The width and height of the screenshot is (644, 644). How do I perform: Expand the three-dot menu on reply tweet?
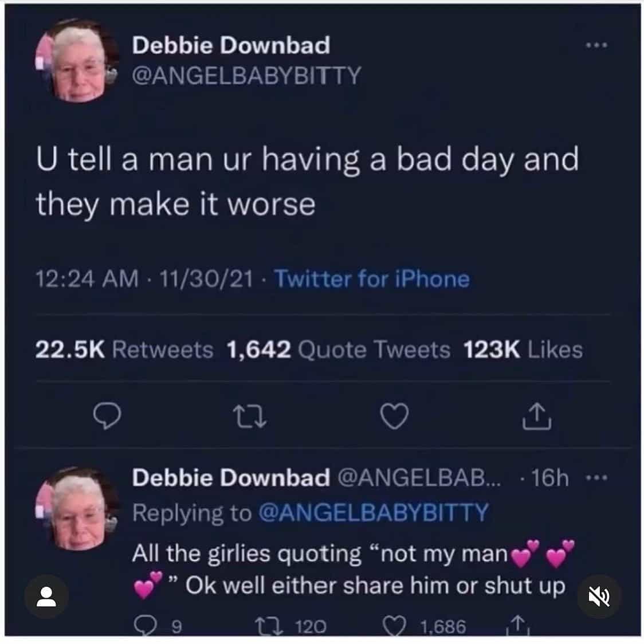point(596,478)
